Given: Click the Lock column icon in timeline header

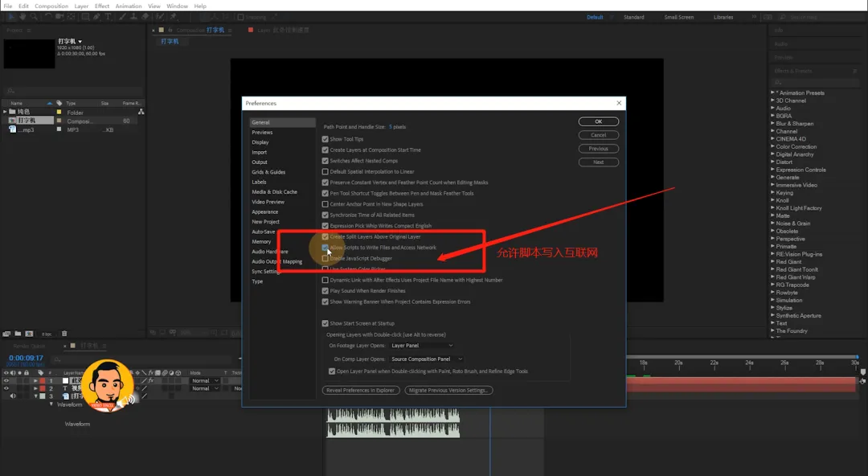Looking at the screenshot, I should tap(27, 373).
